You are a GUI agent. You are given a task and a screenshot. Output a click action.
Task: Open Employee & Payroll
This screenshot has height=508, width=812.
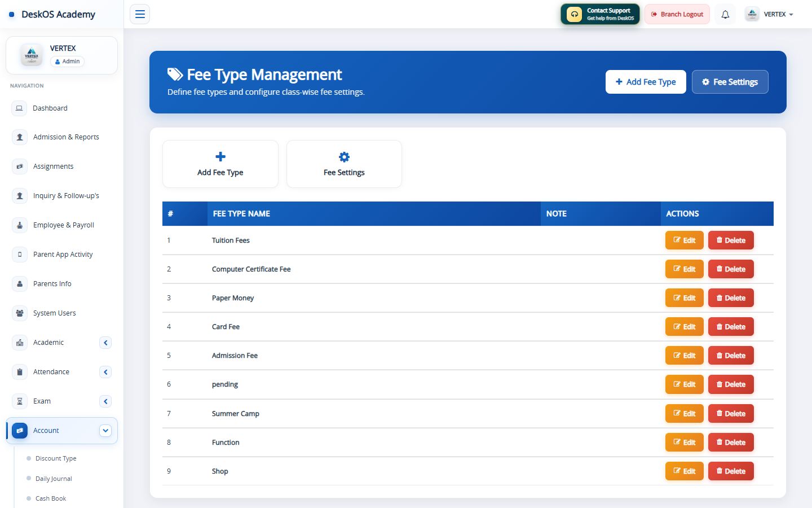(x=61, y=225)
